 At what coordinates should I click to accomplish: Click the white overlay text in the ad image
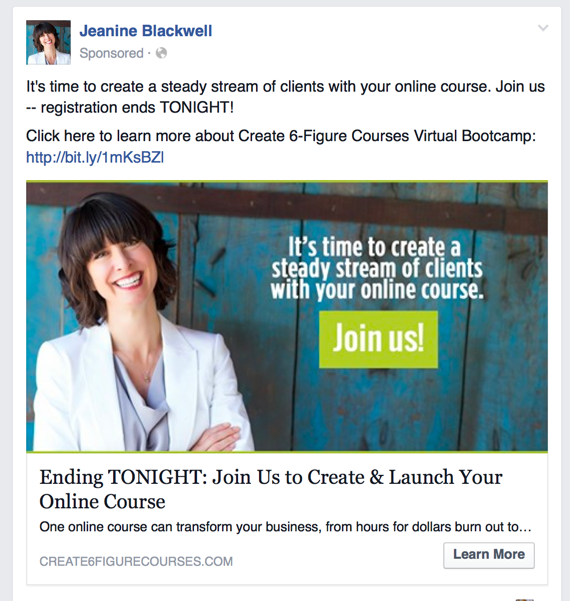[x=377, y=268]
